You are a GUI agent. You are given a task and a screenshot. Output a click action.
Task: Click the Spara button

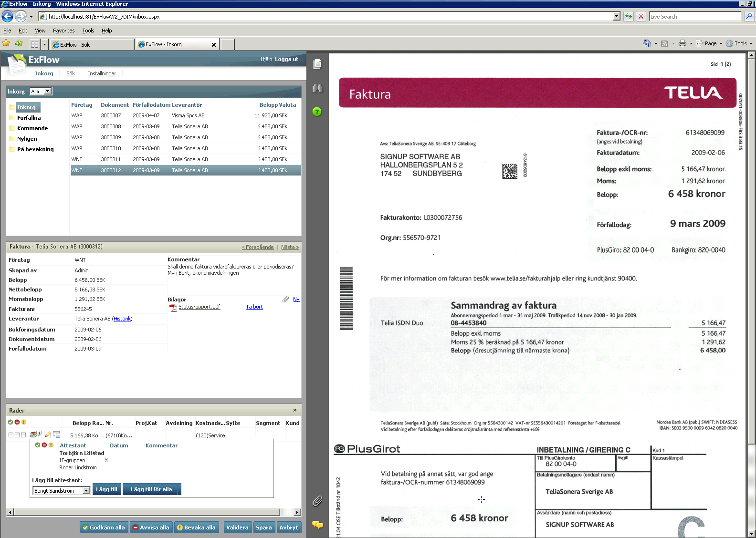[263, 528]
